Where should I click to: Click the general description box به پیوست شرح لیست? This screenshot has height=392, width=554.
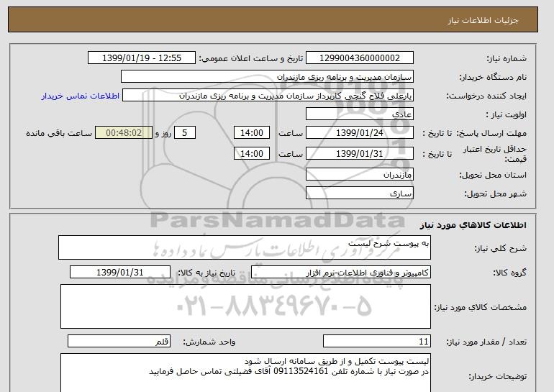point(245,247)
